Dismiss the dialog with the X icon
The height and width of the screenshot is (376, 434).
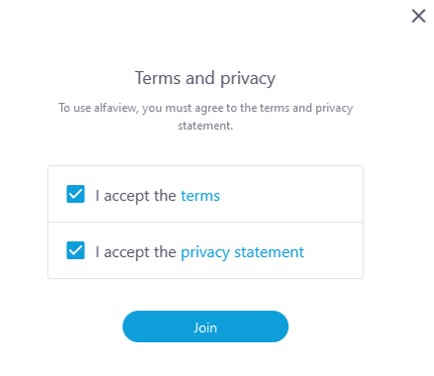[418, 16]
